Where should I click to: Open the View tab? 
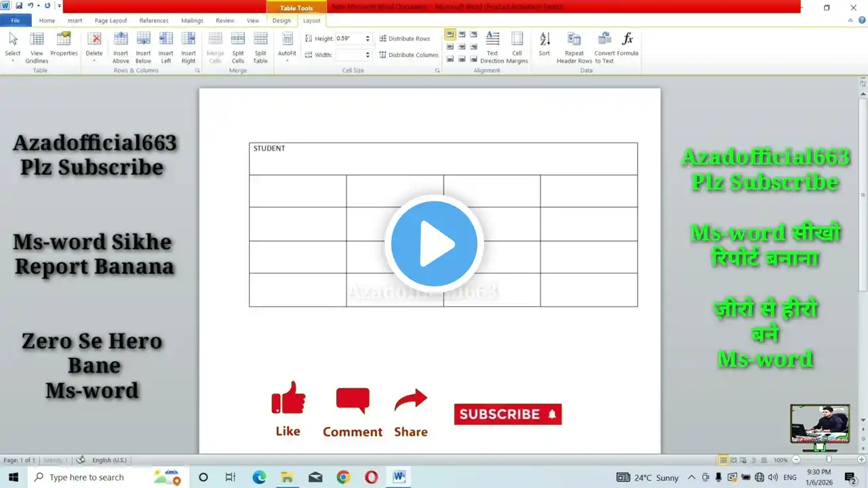click(x=252, y=20)
